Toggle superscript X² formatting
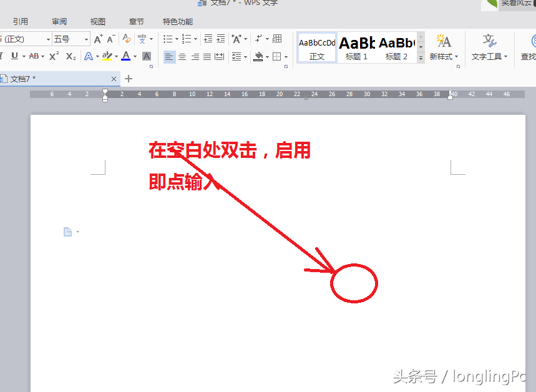Image resolution: width=536 pixels, height=392 pixels. click(54, 56)
